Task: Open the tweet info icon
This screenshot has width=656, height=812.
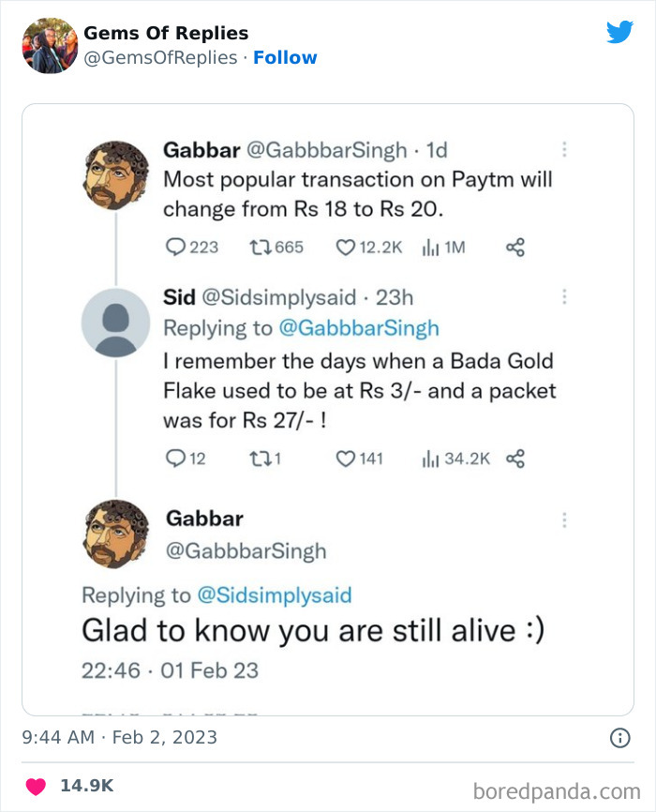Action: pyautogui.click(x=619, y=738)
